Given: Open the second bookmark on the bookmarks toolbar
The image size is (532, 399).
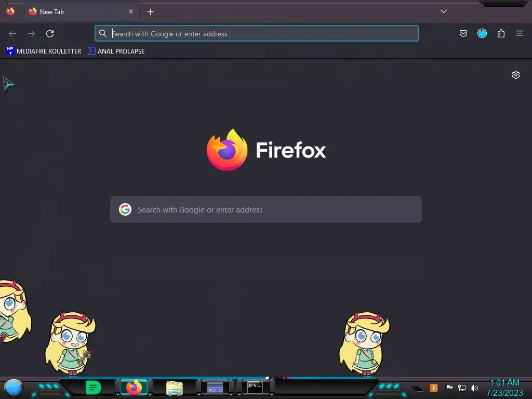Looking at the screenshot, I should [116, 51].
